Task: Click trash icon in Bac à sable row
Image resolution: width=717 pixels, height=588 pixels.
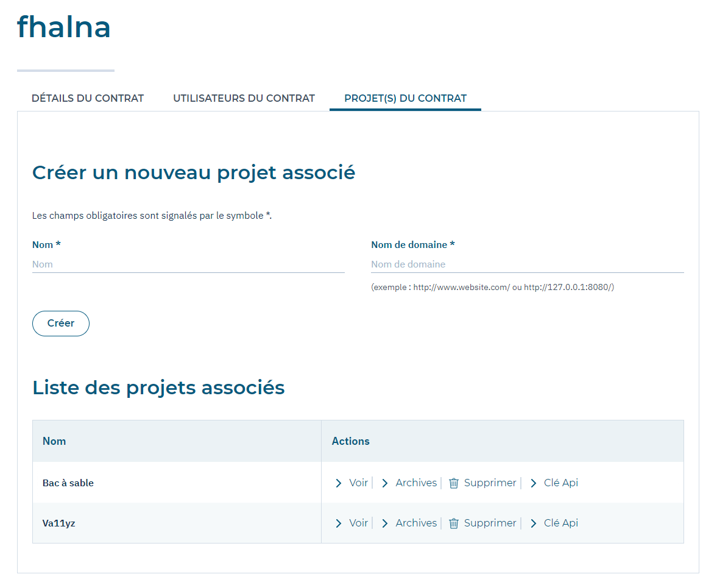Action: 454,483
